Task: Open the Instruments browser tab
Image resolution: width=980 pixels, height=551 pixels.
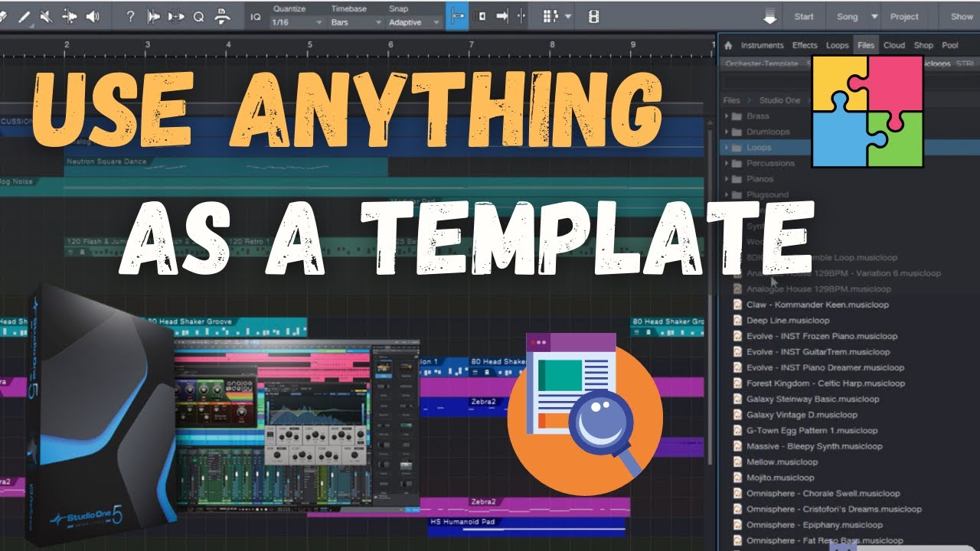Action: pos(762,45)
